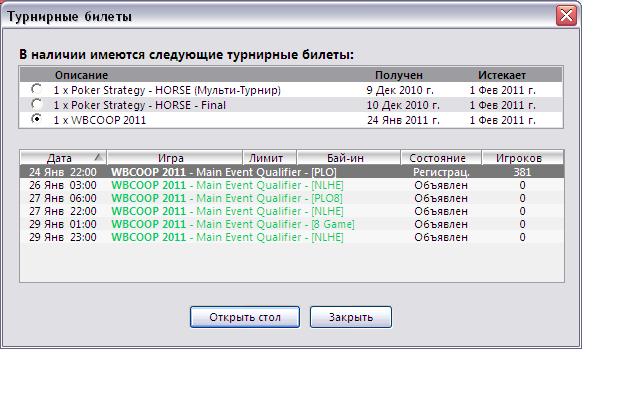Select the Poker Strategy HORSE Final radio button
This screenshot has height=400, width=640.
[x=37, y=104]
